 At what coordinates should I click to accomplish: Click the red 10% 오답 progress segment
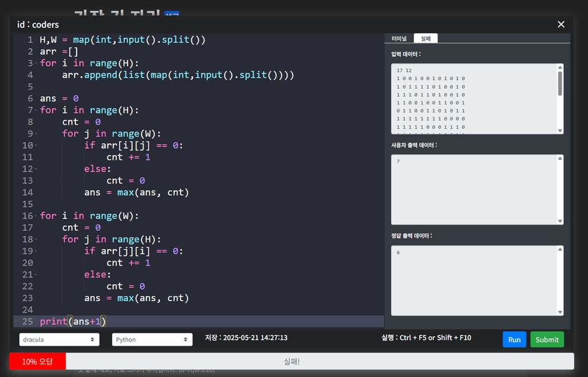pos(37,361)
